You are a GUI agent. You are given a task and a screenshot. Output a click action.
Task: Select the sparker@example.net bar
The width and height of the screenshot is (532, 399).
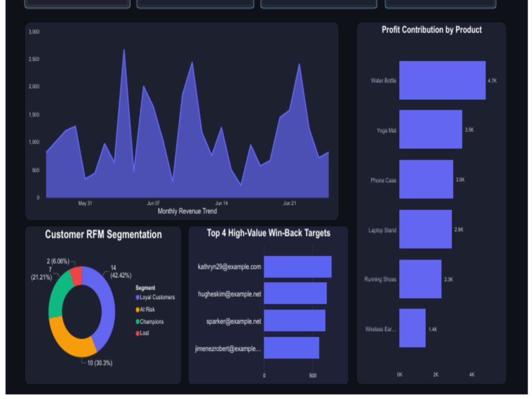tap(295, 320)
